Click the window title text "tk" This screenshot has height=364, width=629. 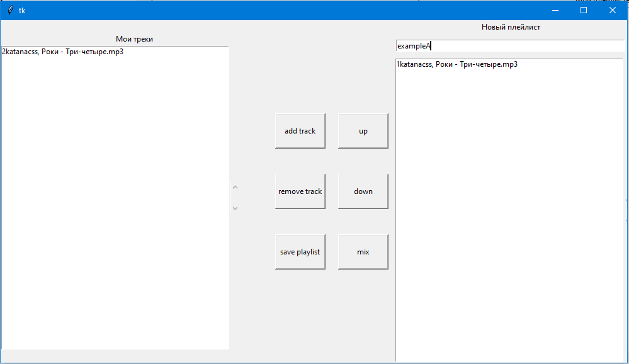point(23,10)
